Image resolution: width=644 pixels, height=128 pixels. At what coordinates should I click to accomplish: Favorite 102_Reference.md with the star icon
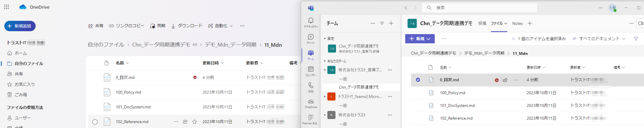click(x=195, y=122)
